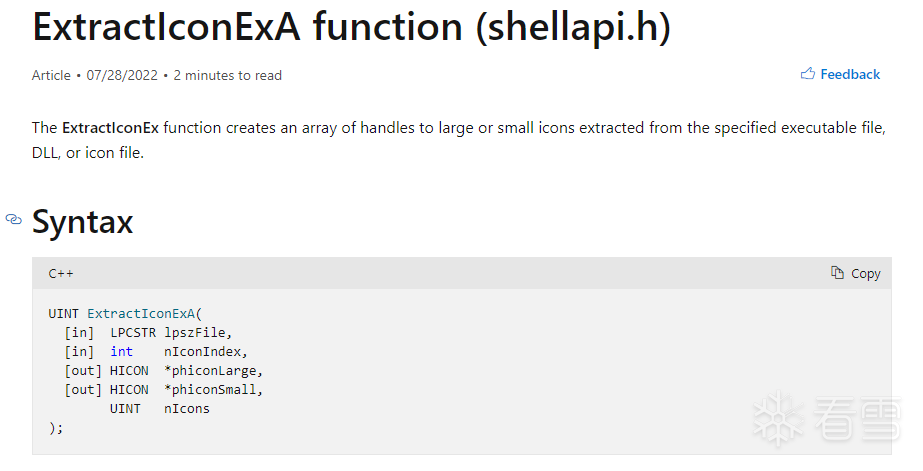
Task: Click the LPCSTR type in code
Action: click(x=133, y=332)
